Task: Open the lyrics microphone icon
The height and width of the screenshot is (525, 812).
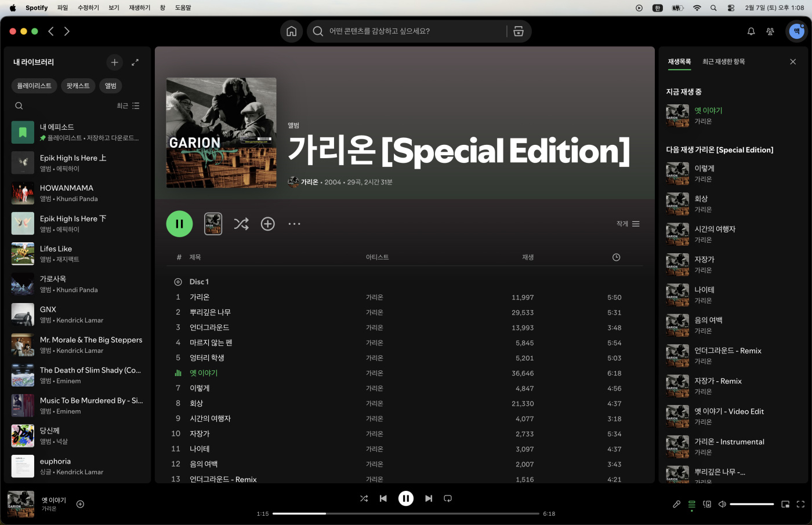Action: pyautogui.click(x=676, y=504)
